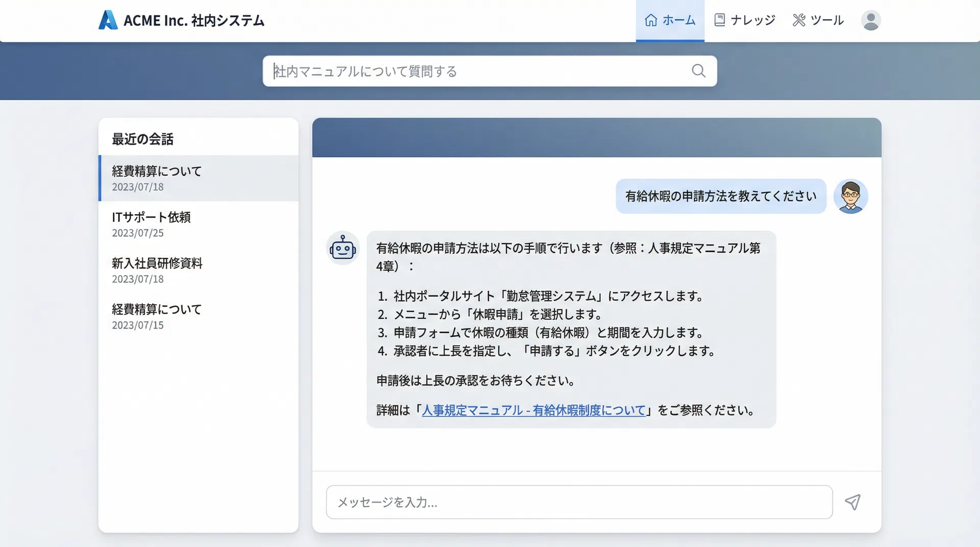Click the ACME Inc. logo icon
The image size is (980, 547).
click(x=108, y=20)
